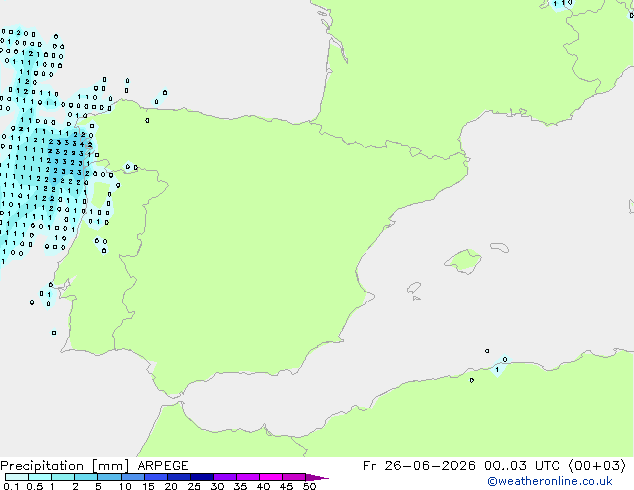Pick the 10–15 mm blue legend swatch

(133, 477)
